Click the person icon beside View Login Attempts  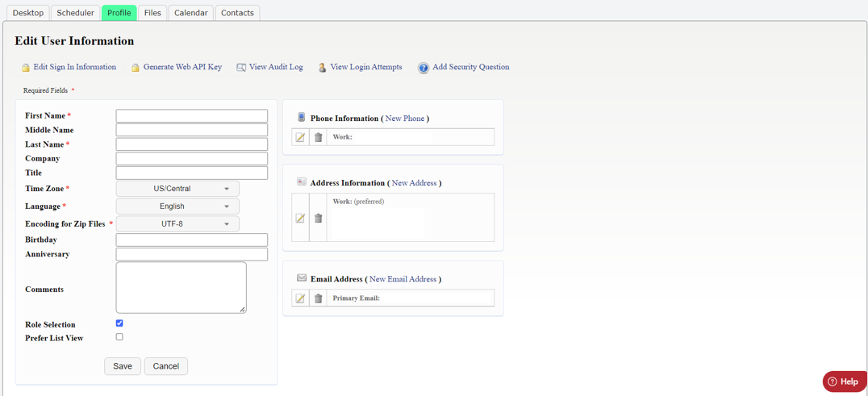(322, 68)
